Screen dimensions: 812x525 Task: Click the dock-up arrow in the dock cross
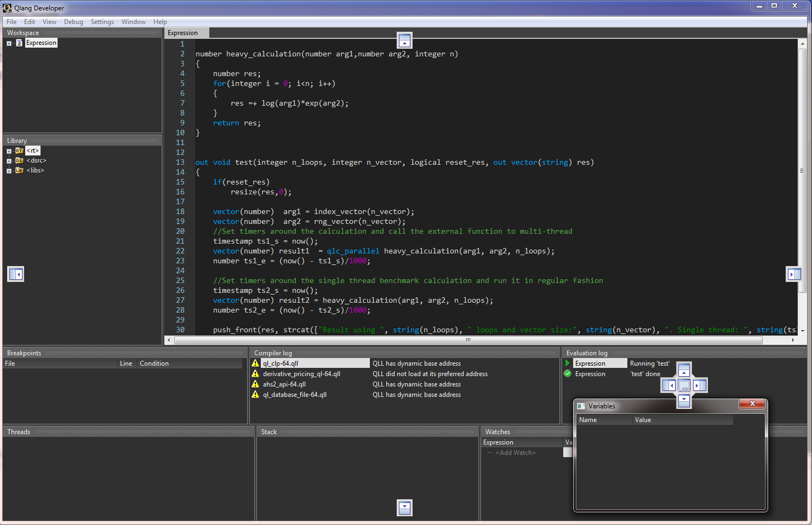coord(684,371)
